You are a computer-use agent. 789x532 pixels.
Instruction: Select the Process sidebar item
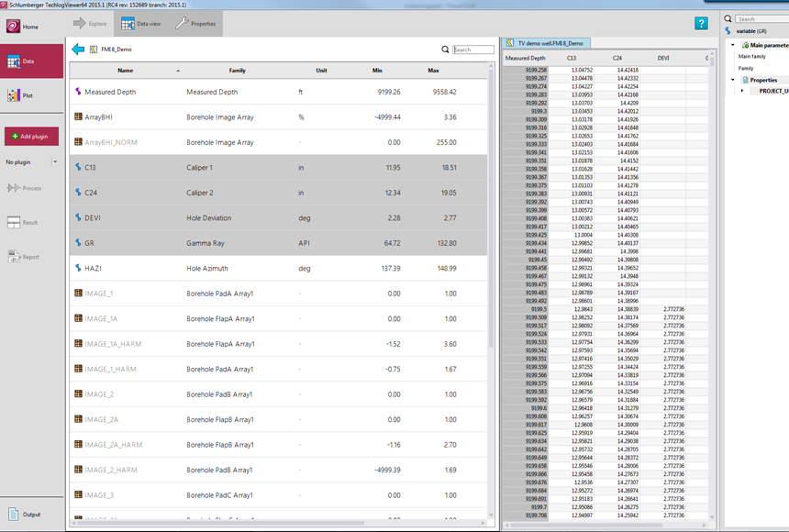[x=24, y=188]
